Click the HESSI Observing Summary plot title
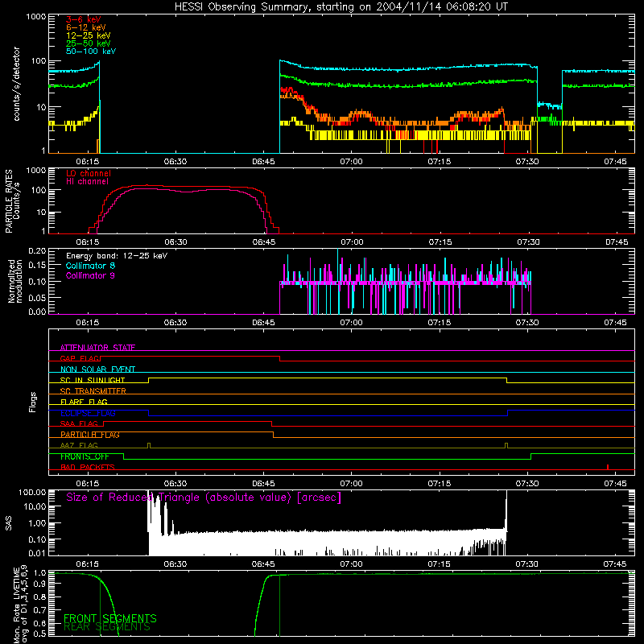This screenshot has width=644, height=644. pyautogui.click(x=341, y=6)
